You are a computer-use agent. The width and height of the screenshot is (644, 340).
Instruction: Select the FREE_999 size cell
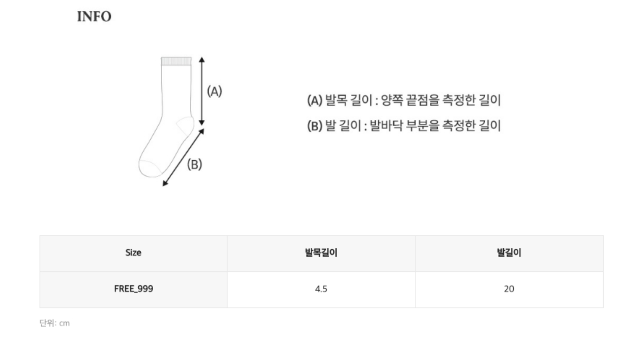pos(133,289)
